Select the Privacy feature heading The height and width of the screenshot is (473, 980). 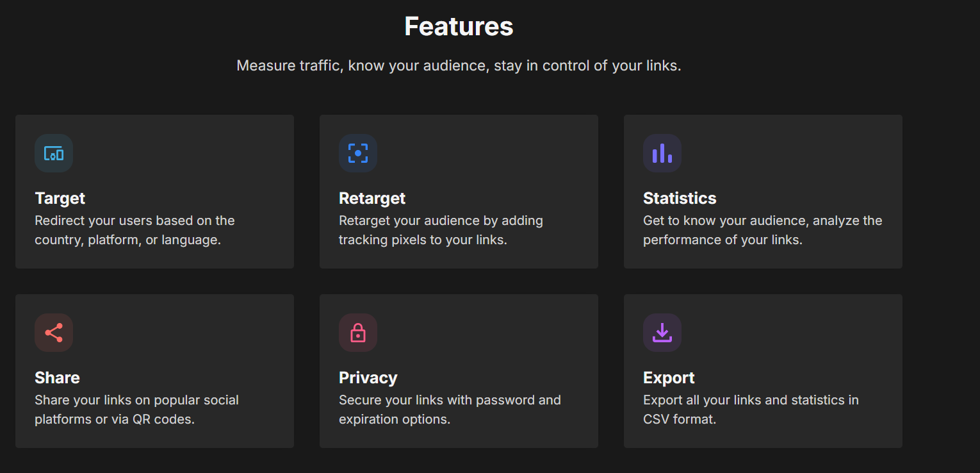click(x=368, y=378)
